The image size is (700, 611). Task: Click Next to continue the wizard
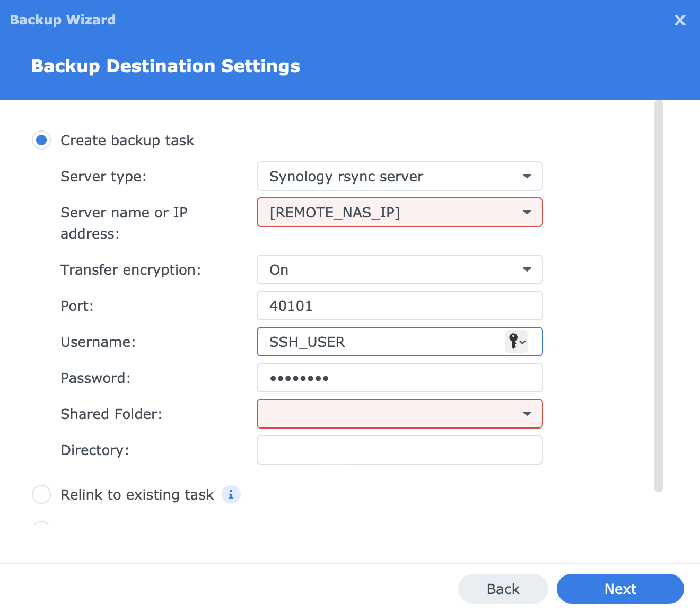620,589
